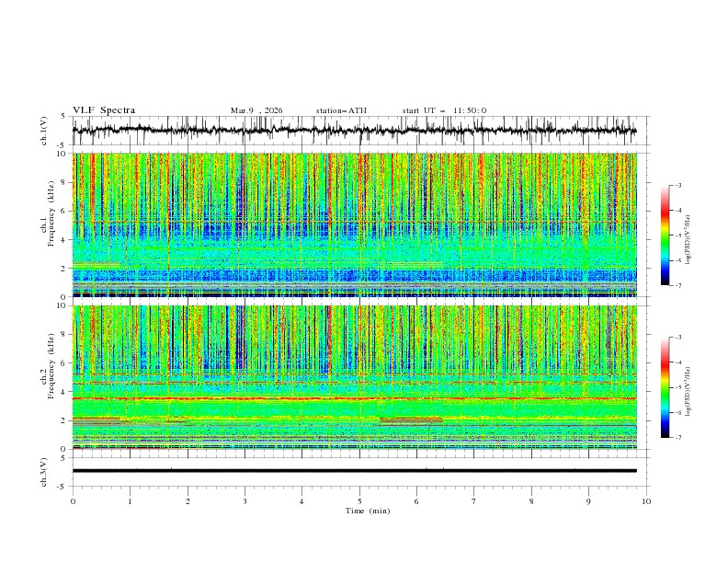Click the ch.3 voltage waveform strip
Screen dimensions: 728x563
(x=358, y=471)
